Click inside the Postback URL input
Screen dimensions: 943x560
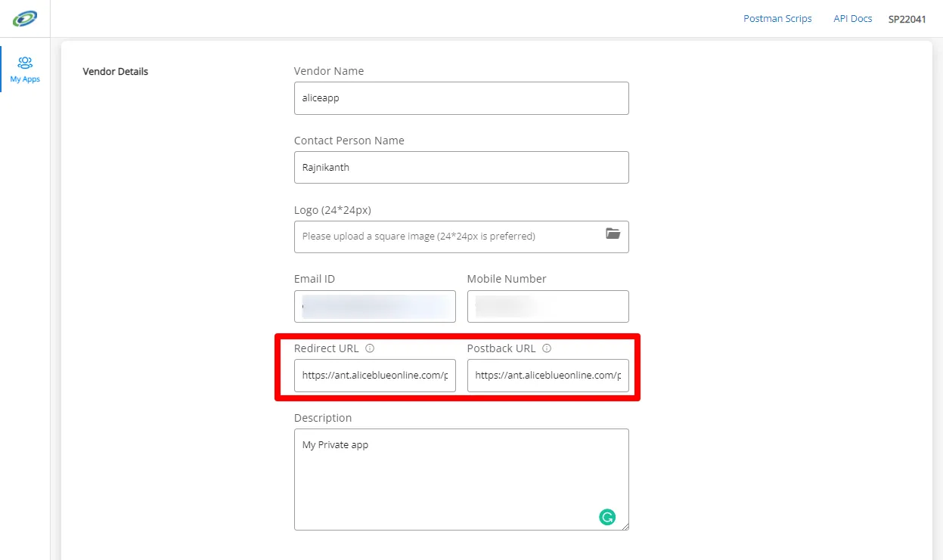[x=547, y=376]
